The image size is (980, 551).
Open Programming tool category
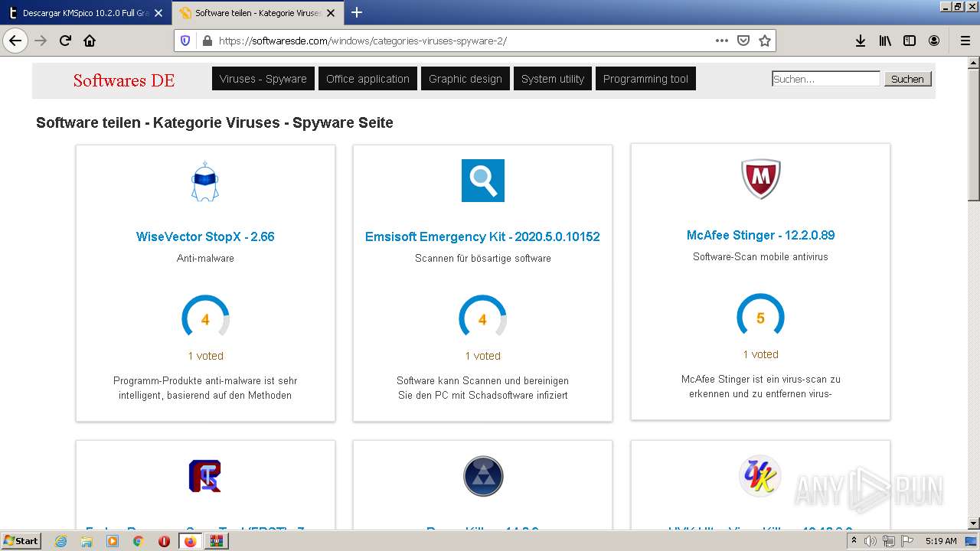[645, 79]
